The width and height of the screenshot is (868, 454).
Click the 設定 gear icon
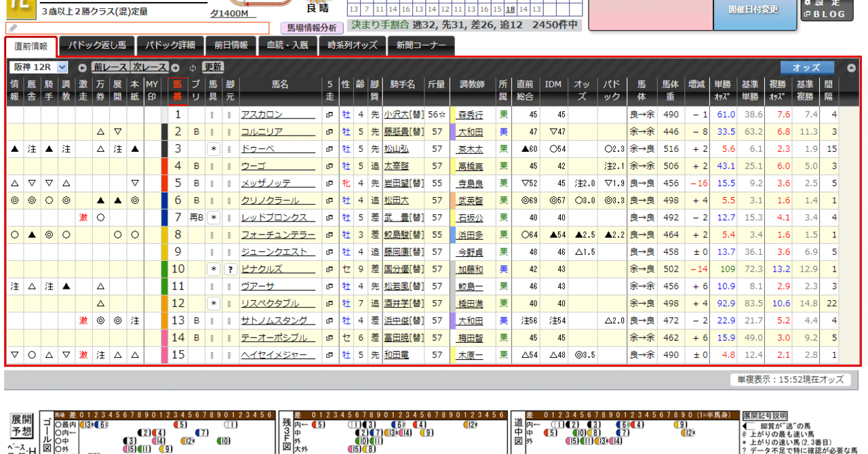(808, 3)
